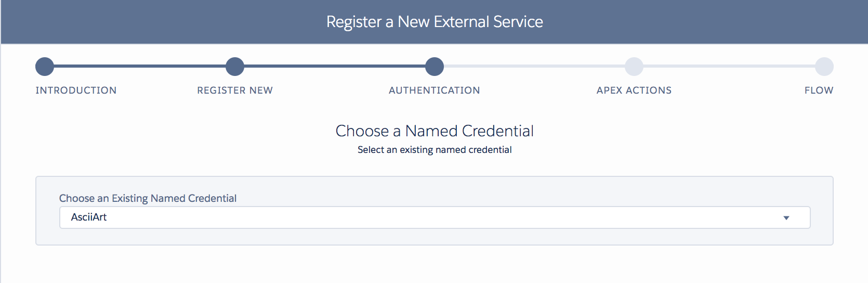Click the 'Choose a Named Credential' heading
Image resolution: width=868 pixels, height=283 pixels.
coord(435,131)
